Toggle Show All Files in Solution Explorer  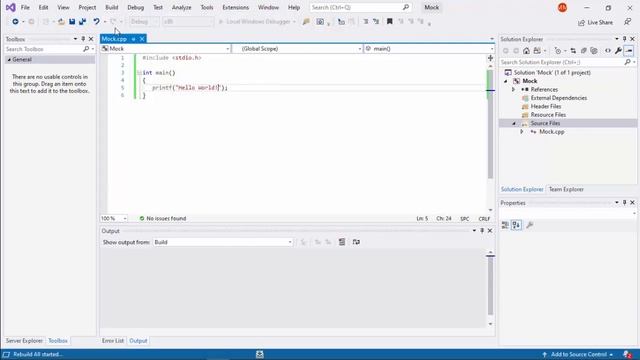594,51
